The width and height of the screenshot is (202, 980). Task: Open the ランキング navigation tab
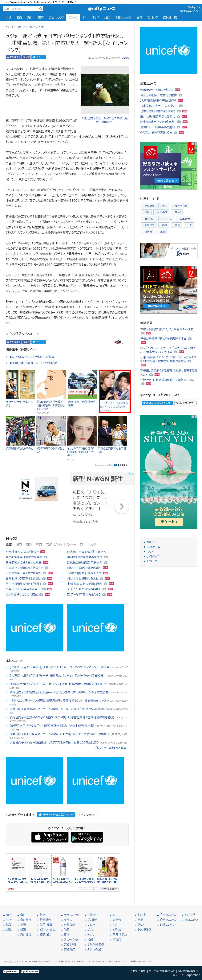pos(152,18)
